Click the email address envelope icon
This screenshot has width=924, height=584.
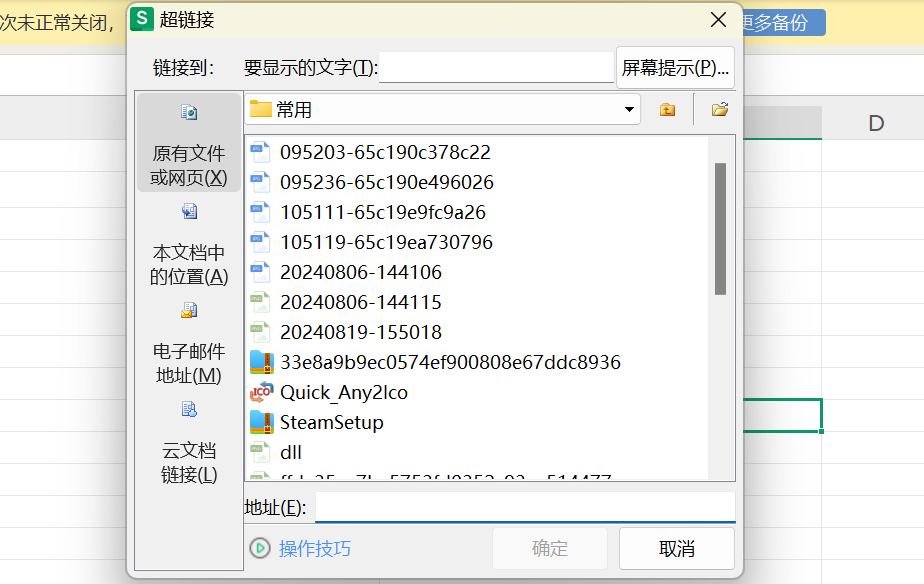[x=189, y=310]
